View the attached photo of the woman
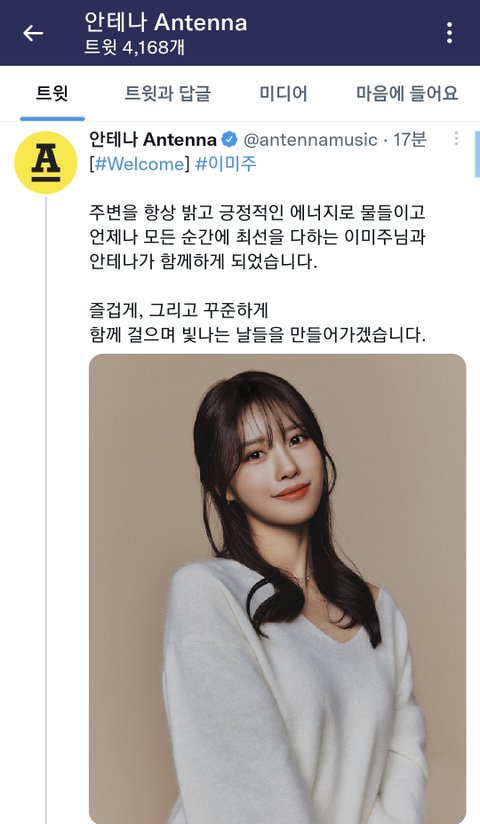 (x=278, y=589)
